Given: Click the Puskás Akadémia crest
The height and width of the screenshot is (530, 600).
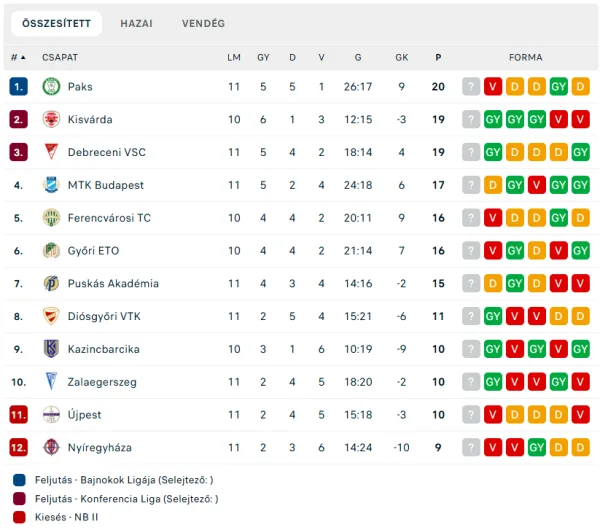Looking at the screenshot, I should point(51,284).
